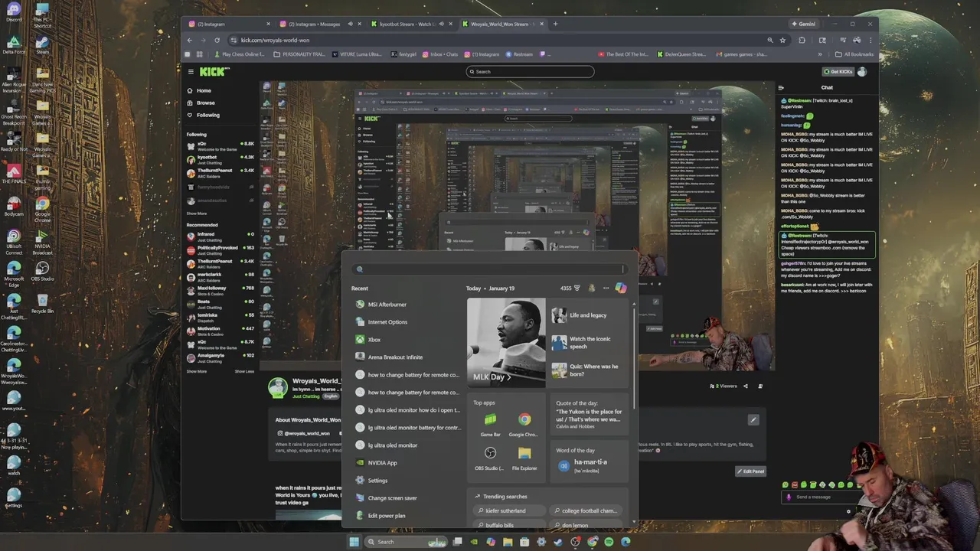Open more options ellipsis in search panel
This screenshot has height=551, width=980.
(x=606, y=289)
